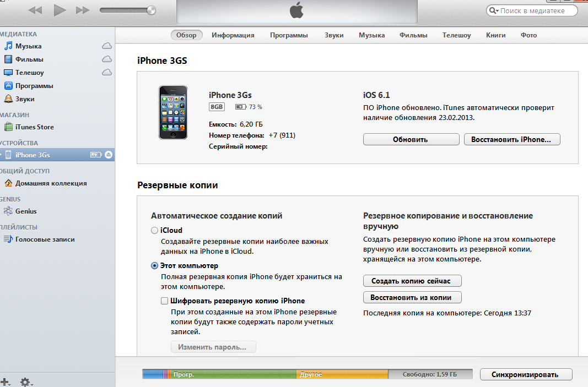
Task: Click the battery icon beside 73 %
Action: coord(241,107)
